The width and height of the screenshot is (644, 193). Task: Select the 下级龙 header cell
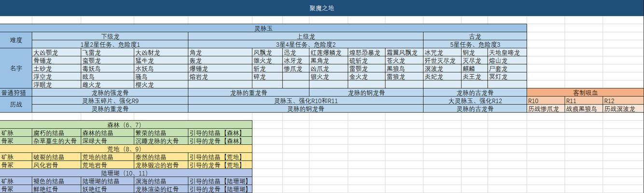point(110,36)
